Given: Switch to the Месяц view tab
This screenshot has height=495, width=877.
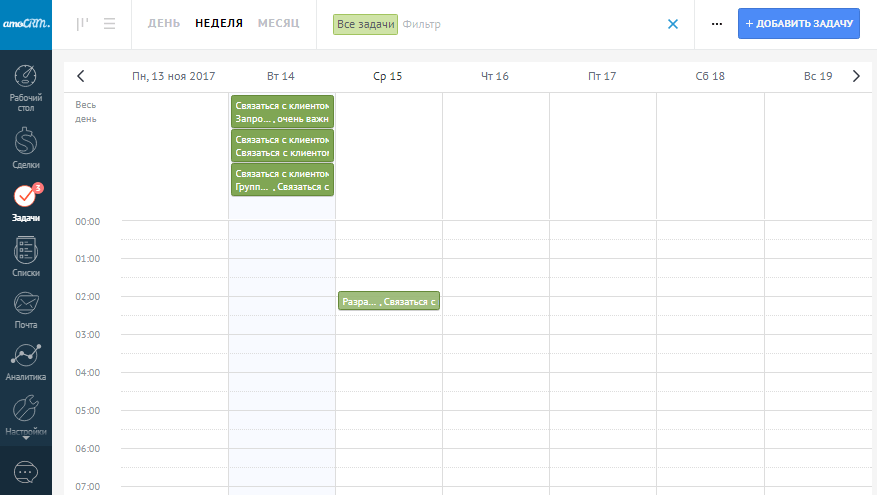Looking at the screenshot, I should pyautogui.click(x=278, y=24).
